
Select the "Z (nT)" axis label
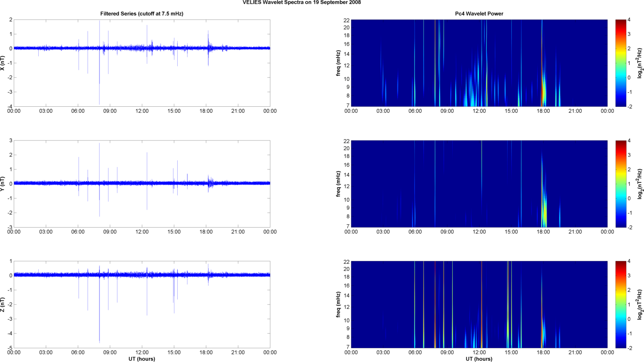[3, 305]
